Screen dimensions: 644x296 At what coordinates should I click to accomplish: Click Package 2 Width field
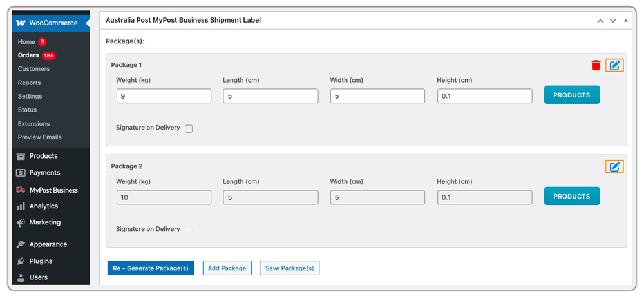click(377, 197)
